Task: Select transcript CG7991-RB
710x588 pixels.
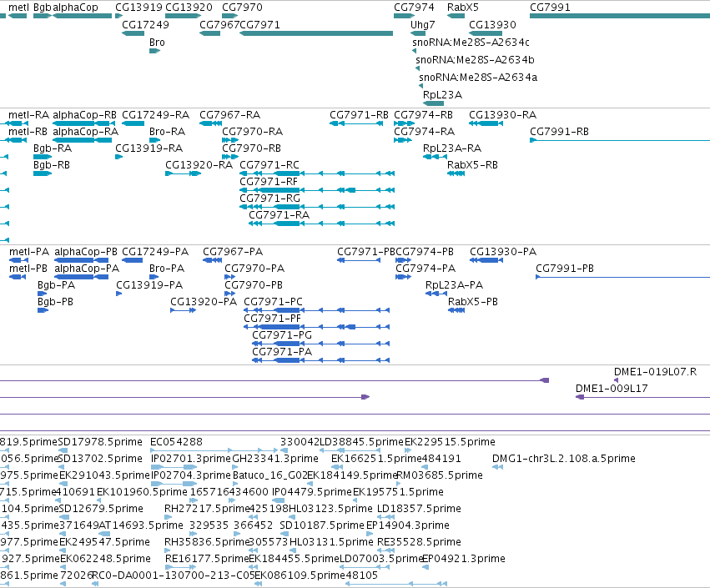Action: coord(559,132)
